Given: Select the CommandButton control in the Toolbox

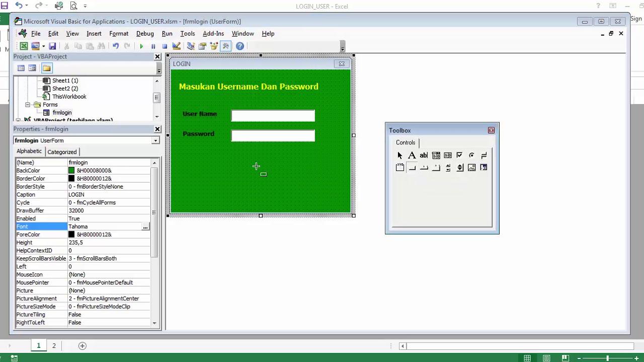Looking at the screenshot, I should coord(412,167).
